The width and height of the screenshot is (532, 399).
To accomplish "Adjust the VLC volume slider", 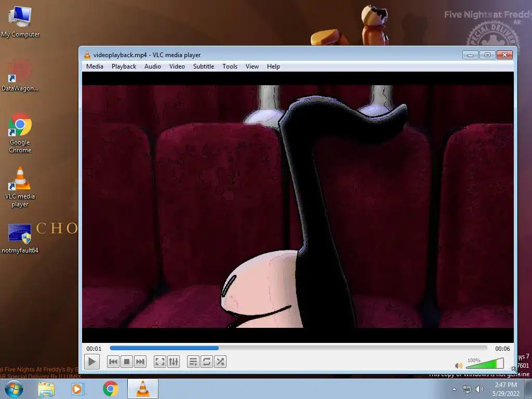I will (485, 363).
